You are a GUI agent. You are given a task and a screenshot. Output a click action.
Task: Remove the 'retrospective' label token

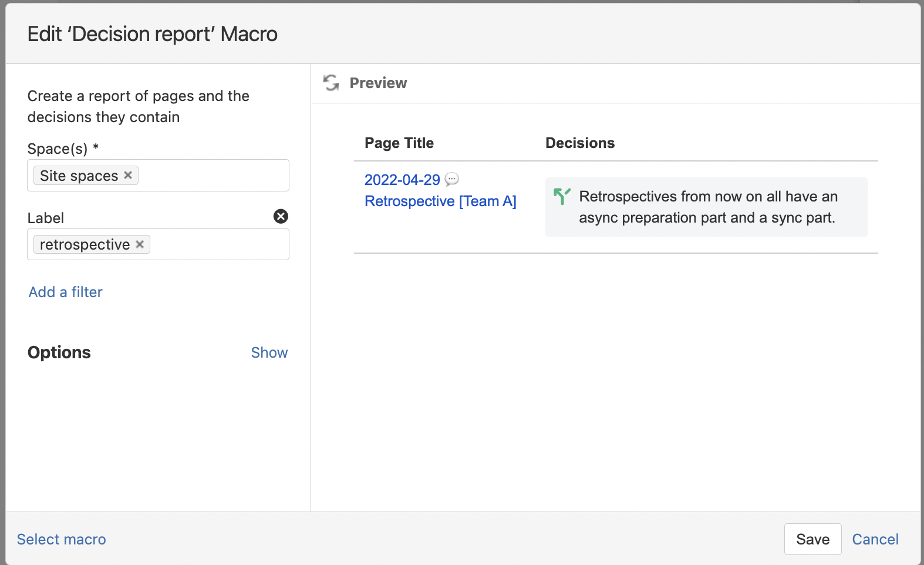140,244
